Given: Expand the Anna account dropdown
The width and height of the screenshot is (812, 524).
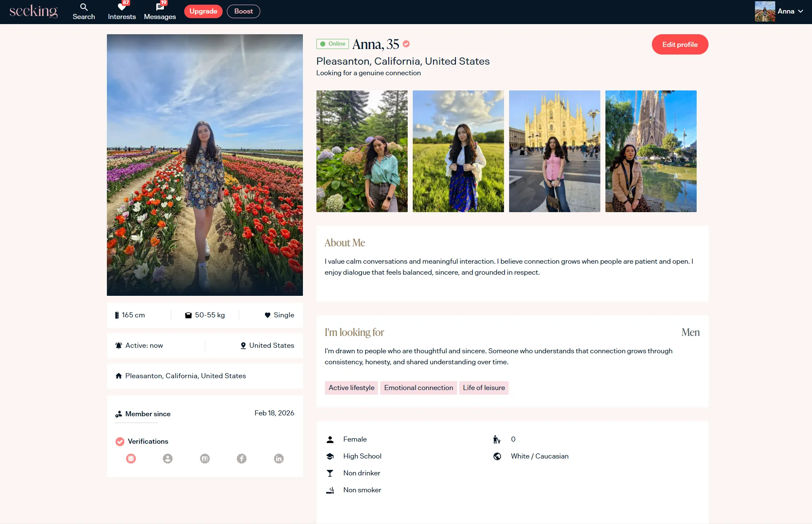Looking at the screenshot, I should [800, 11].
